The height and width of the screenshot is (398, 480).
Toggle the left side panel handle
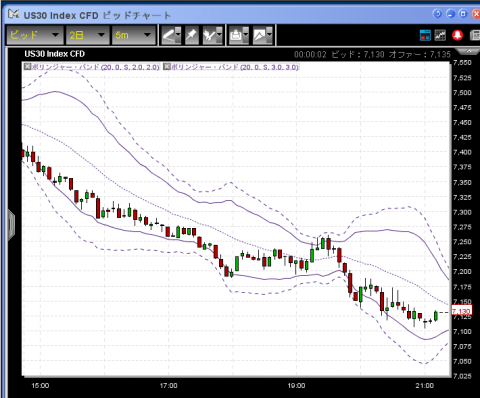[11, 224]
